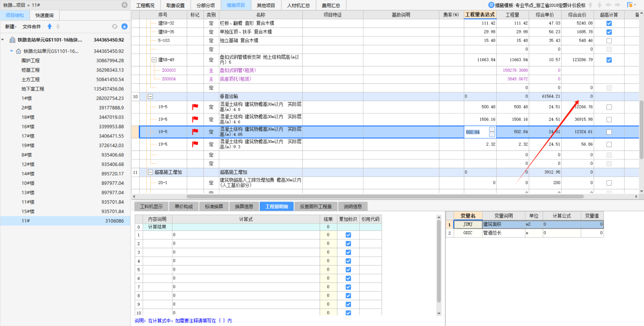644x326 pixels.
Task: Click the blue download icon in project panel
Action: point(124,26)
